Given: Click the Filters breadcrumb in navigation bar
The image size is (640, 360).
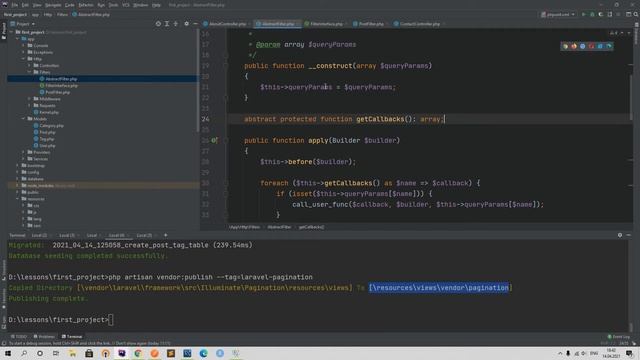Looking at the screenshot, I should click(62, 14).
